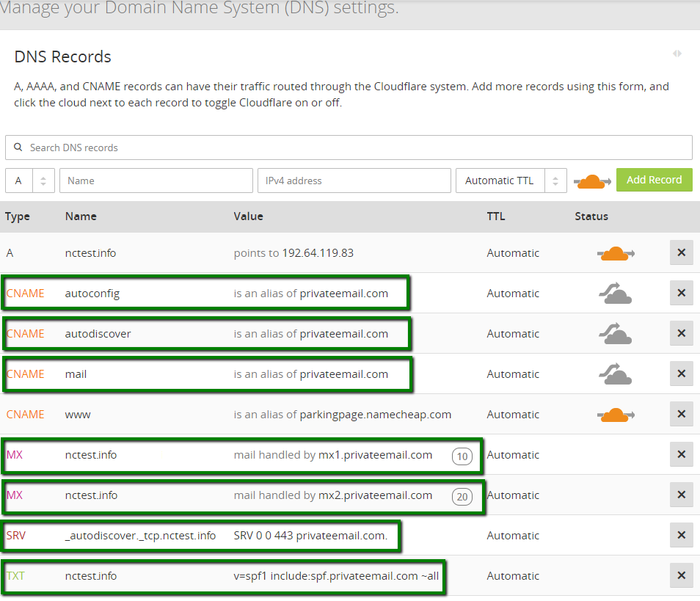Screen dimensions: 700x601
Task: Delete the mx1.privateemail.com MX record
Action: pyautogui.click(x=681, y=454)
